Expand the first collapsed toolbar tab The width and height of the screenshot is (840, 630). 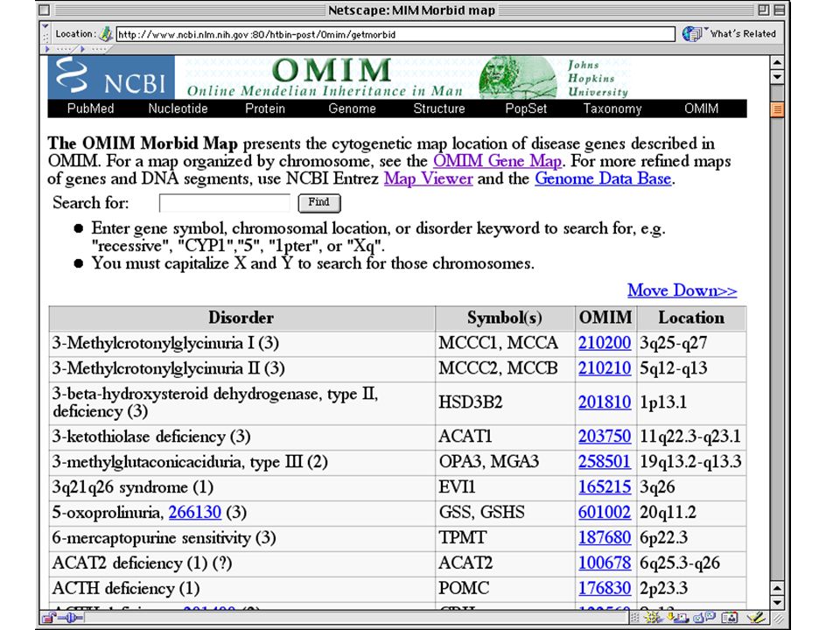coord(59,49)
